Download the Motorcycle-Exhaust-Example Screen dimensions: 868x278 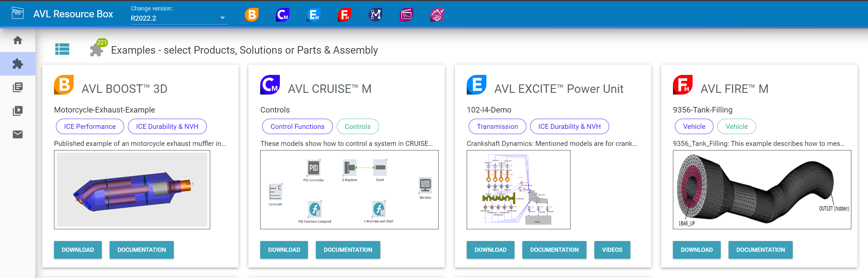[x=78, y=250]
